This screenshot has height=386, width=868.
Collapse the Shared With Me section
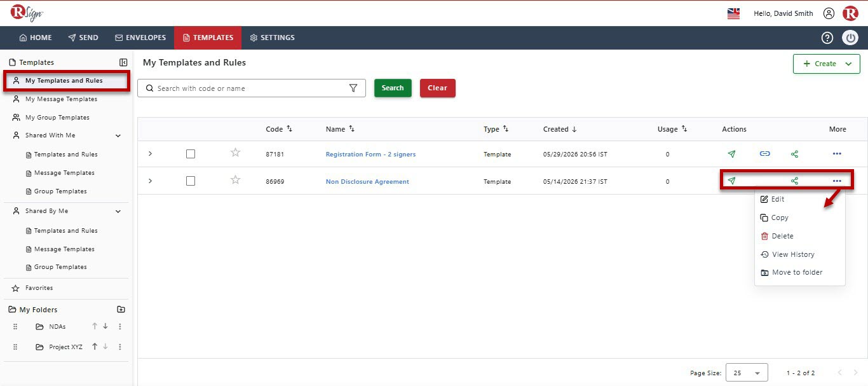118,135
